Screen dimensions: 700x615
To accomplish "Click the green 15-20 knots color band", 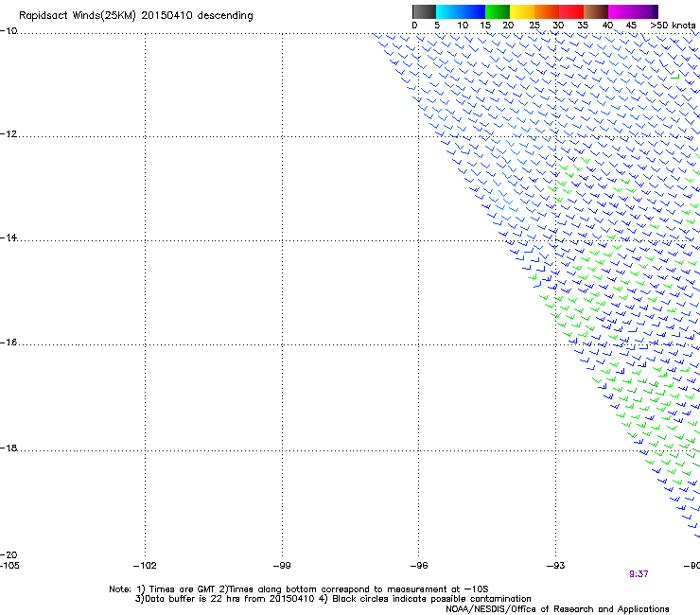I will click(498, 11).
